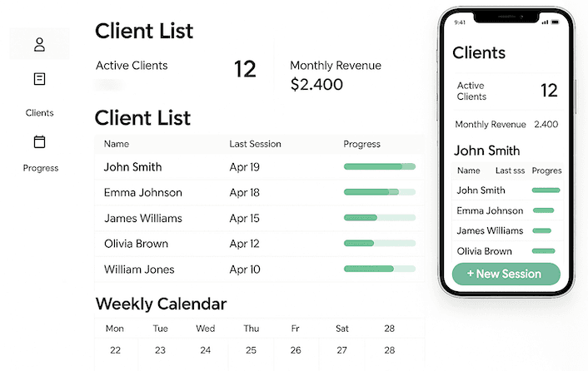The width and height of the screenshot is (588, 371).
Task: Tap the New Session button
Action: [505, 274]
